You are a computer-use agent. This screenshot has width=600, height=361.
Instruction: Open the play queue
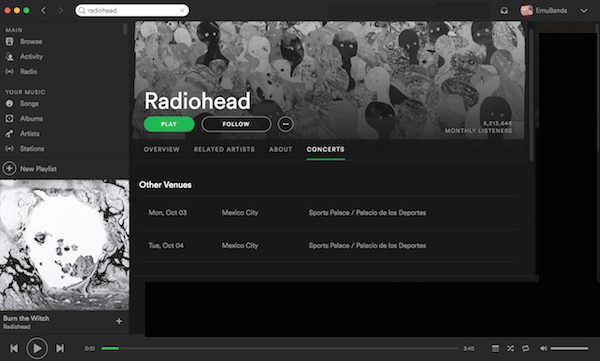(495, 348)
